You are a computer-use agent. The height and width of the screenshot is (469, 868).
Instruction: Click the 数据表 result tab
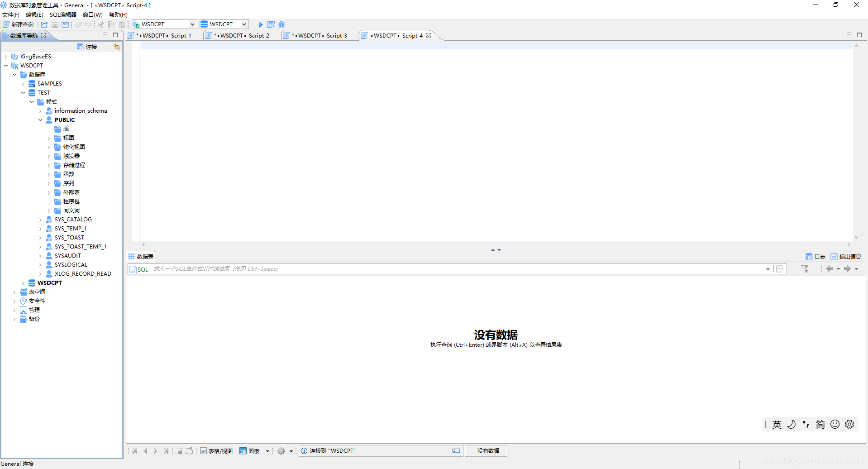coord(141,257)
